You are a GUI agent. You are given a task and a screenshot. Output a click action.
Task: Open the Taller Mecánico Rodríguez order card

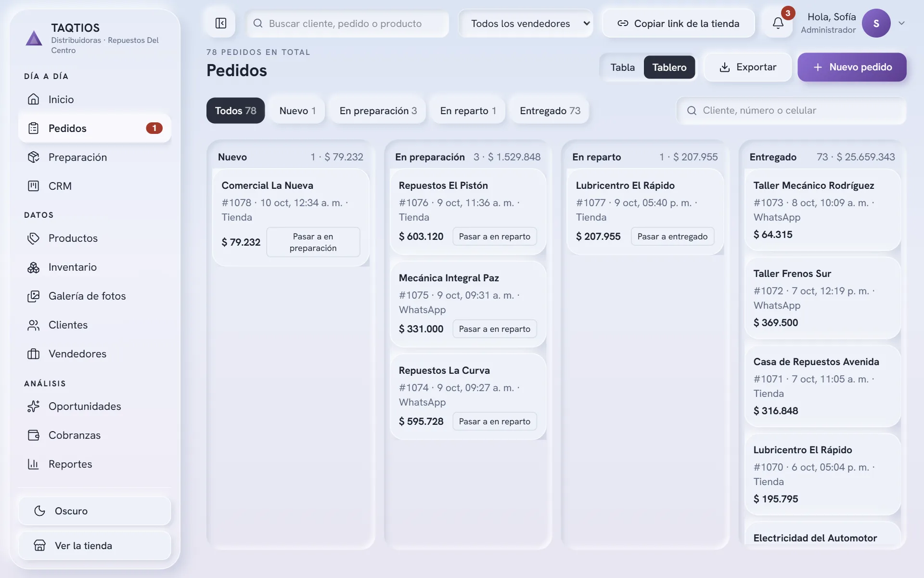point(822,210)
